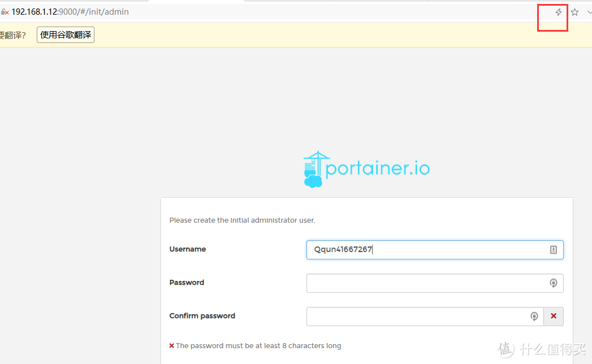Click the insecure connection icon beside the URL

coord(5,12)
